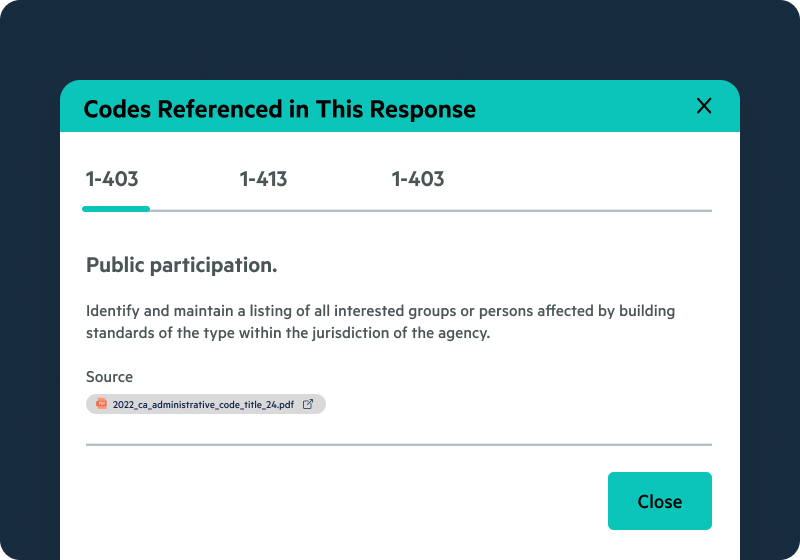The image size is (800, 560).
Task: Click the X icon in dialog header
Action: [x=704, y=106]
